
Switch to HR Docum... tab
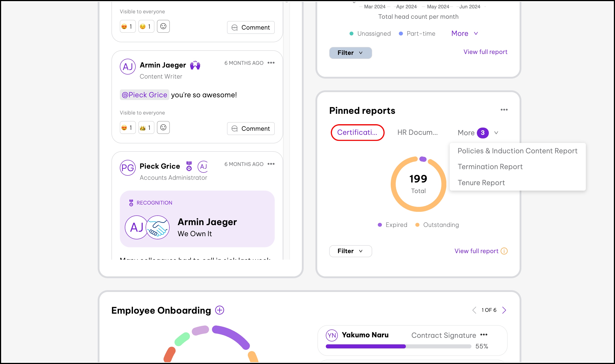tap(417, 133)
